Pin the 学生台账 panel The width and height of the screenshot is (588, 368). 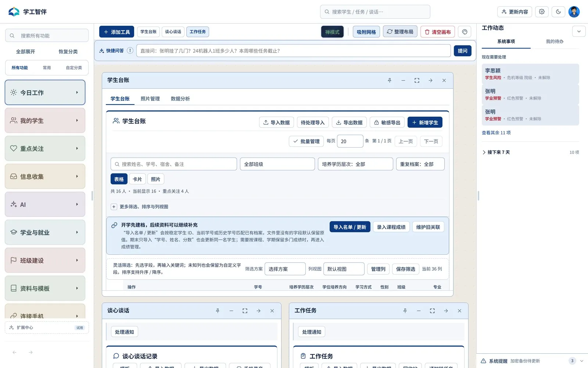tap(390, 80)
